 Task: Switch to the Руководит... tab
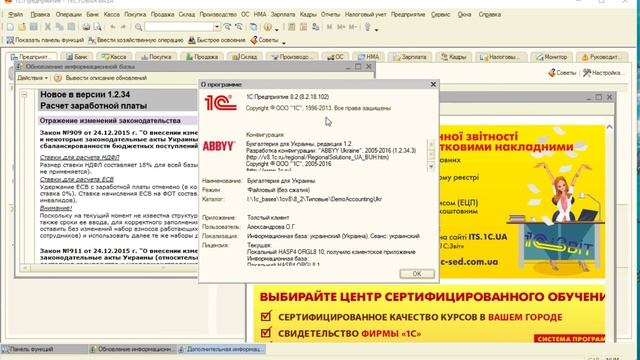602,57
